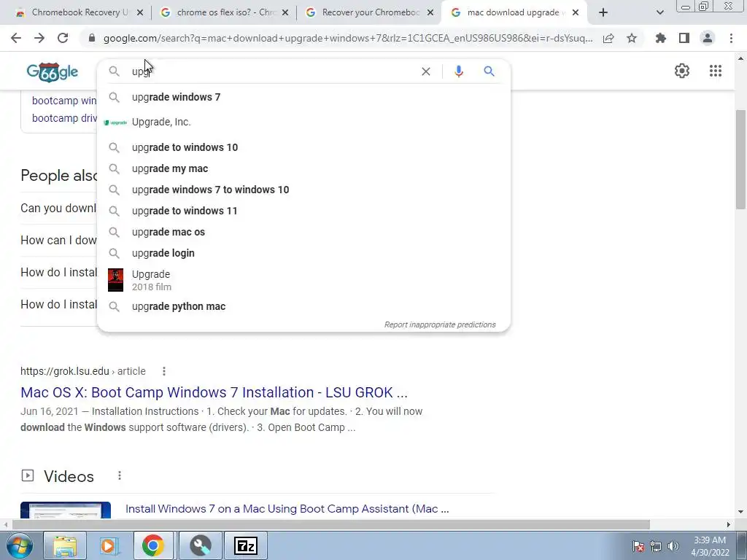Select suggestion upgrade to windows 10
This screenshot has width=747, height=560.
point(303,147)
